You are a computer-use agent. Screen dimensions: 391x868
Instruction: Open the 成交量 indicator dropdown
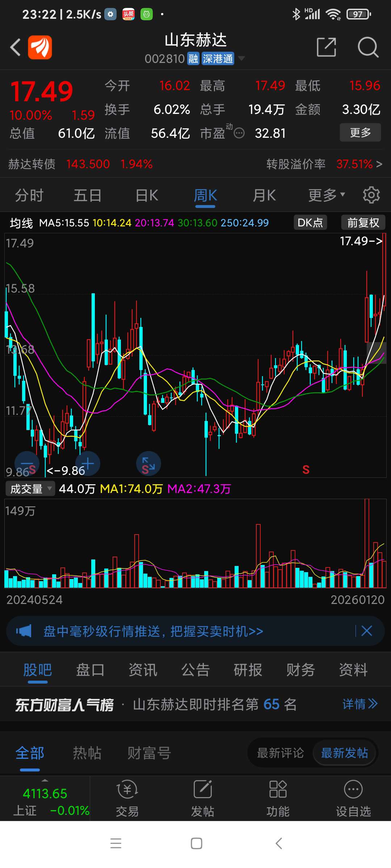(x=30, y=489)
